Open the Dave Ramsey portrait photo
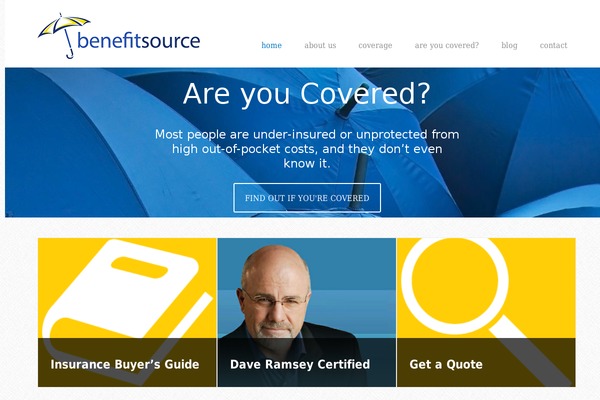The height and width of the screenshot is (400, 600). (x=307, y=312)
